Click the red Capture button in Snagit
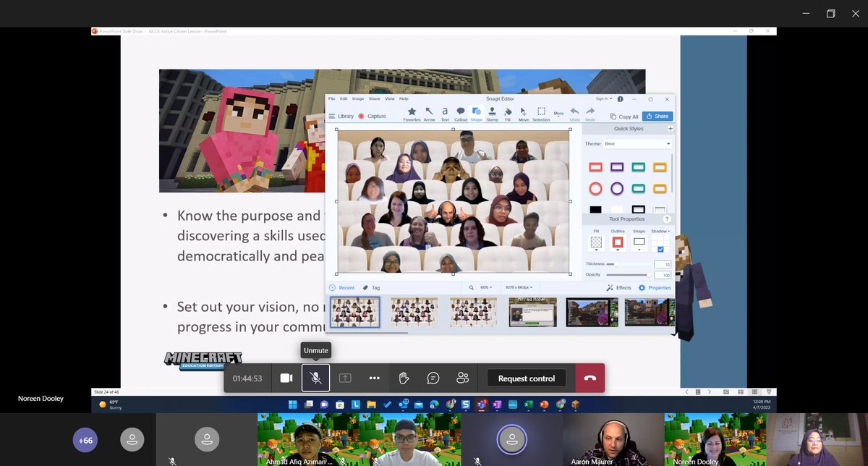 point(373,116)
